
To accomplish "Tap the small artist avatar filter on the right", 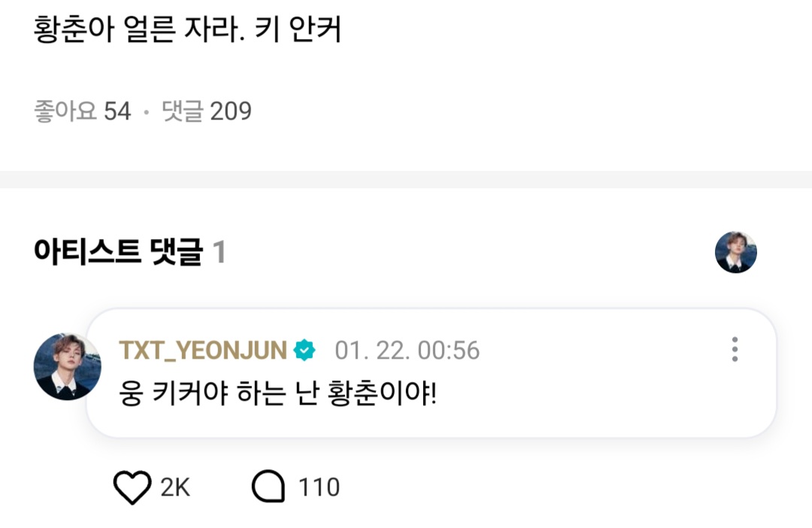I will [x=735, y=253].
